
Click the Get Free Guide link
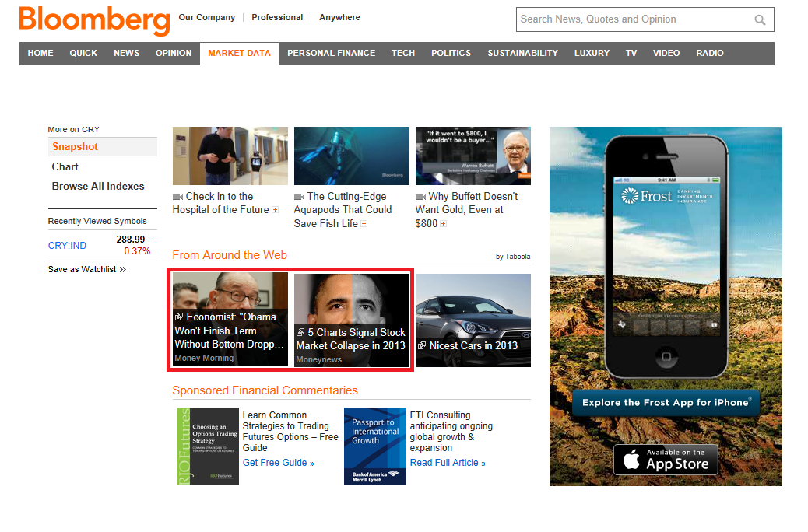pyautogui.click(x=278, y=463)
